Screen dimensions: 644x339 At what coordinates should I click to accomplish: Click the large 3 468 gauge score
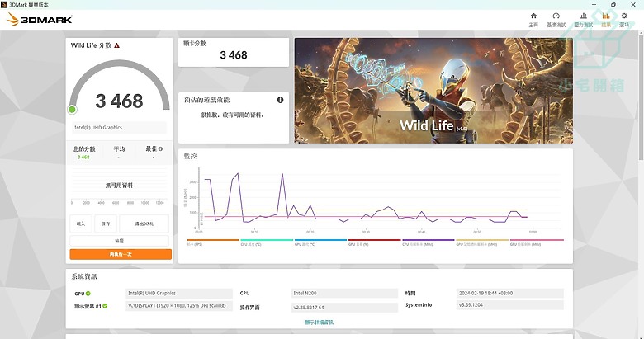pos(119,101)
